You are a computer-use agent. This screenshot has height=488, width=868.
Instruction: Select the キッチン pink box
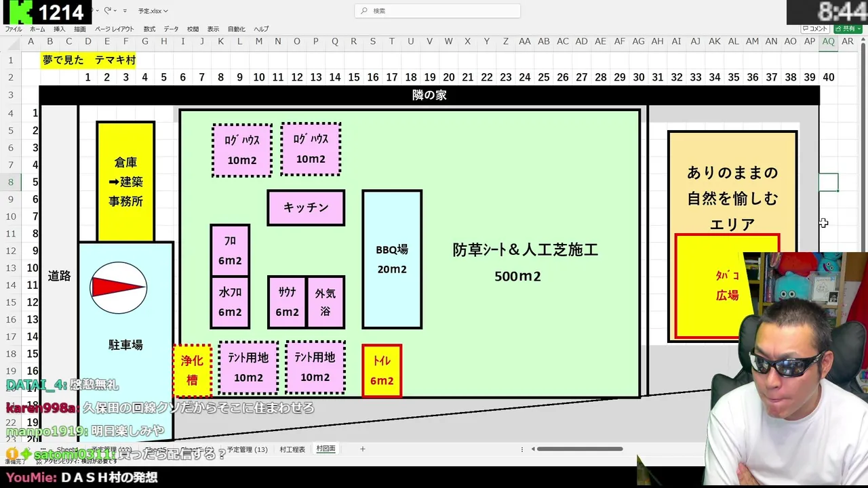tap(306, 207)
